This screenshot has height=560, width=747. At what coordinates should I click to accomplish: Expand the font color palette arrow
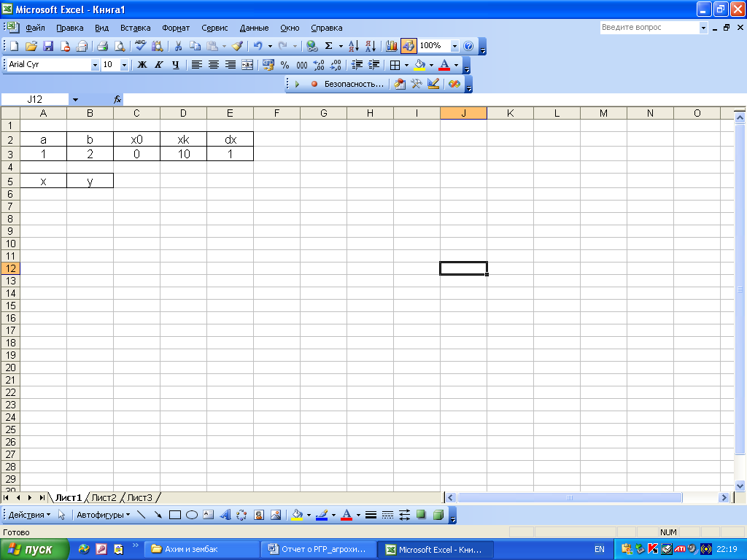456,65
